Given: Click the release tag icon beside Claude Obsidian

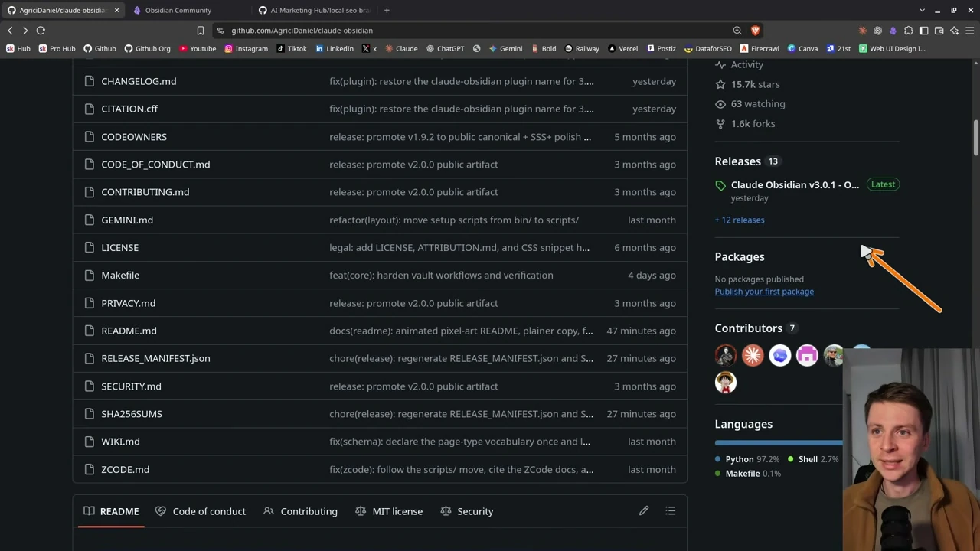Looking at the screenshot, I should (x=720, y=185).
